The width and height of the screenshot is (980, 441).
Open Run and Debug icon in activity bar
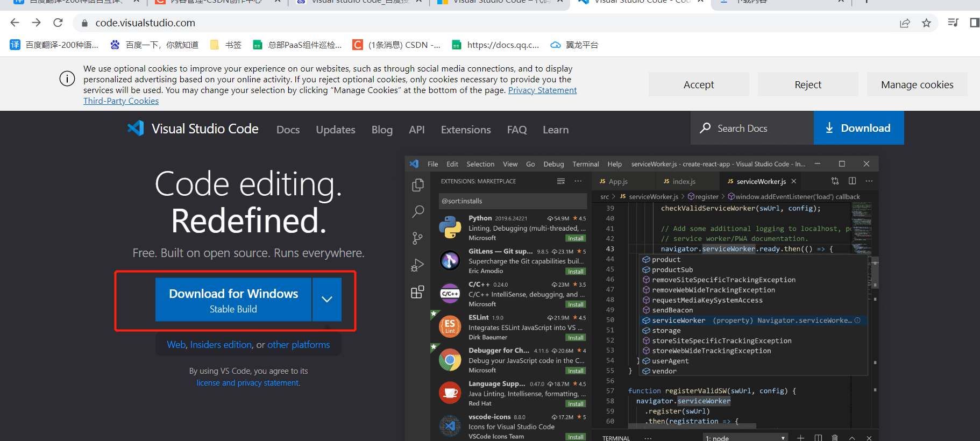417,265
